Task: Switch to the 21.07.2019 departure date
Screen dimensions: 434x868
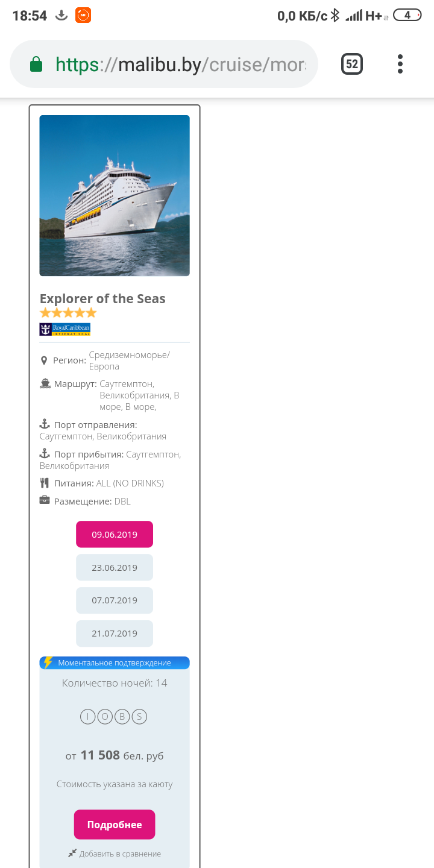Action: point(115,634)
